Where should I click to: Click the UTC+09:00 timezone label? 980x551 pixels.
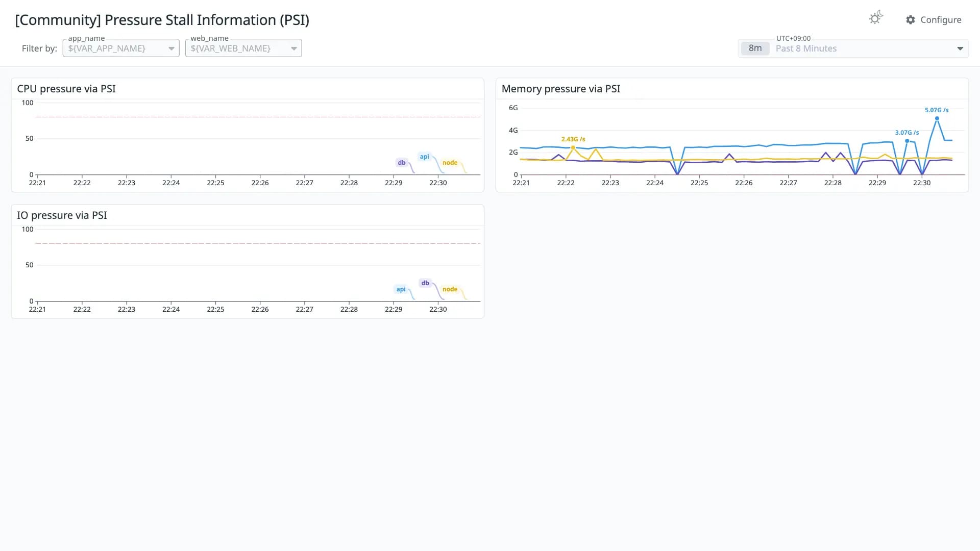coord(793,38)
